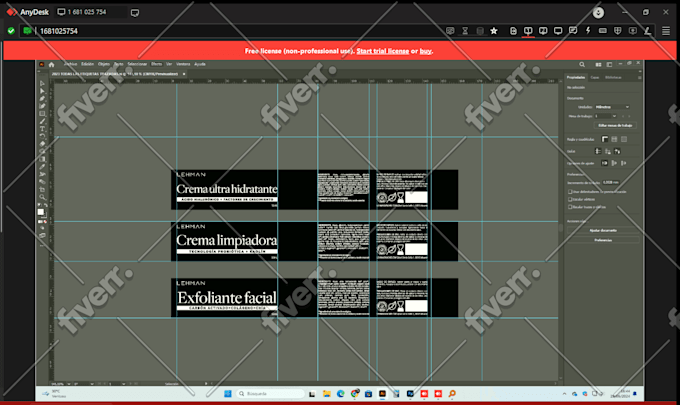Click 'Editar mesas de trabajo' button

[615, 125]
